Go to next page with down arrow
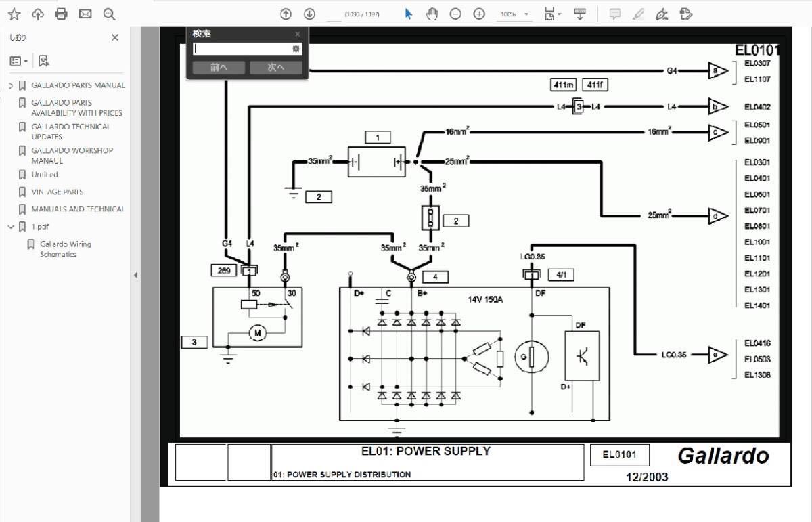This screenshot has width=812, height=522. (x=309, y=14)
